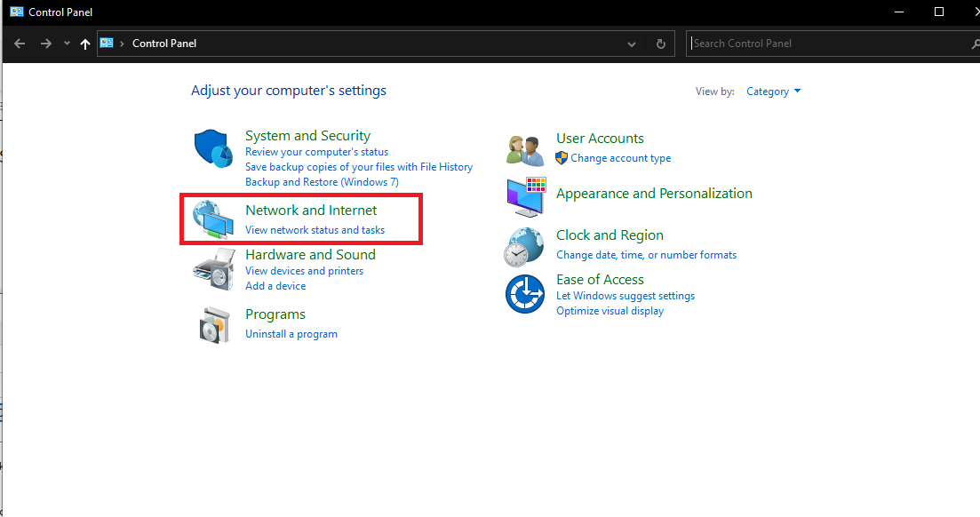This screenshot has width=980, height=517.
Task: Click the shield icon beside Change account type
Action: click(562, 158)
